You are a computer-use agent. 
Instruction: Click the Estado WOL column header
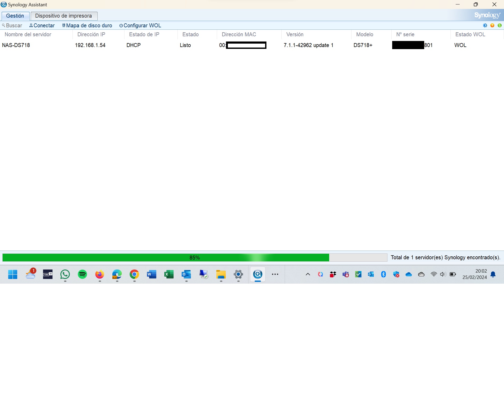[x=477, y=34]
